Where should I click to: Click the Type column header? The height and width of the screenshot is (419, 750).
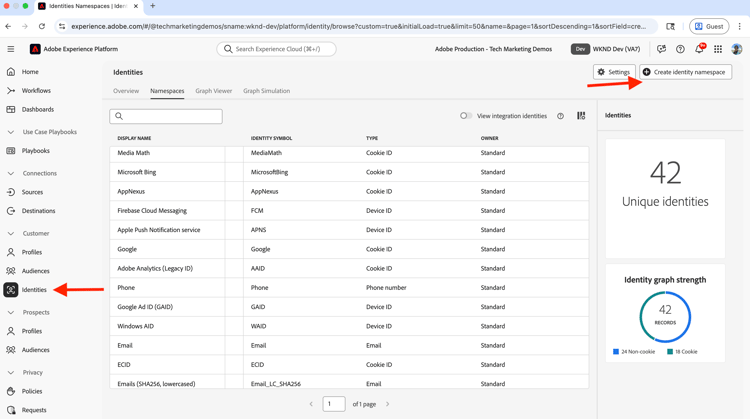pos(372,138)
